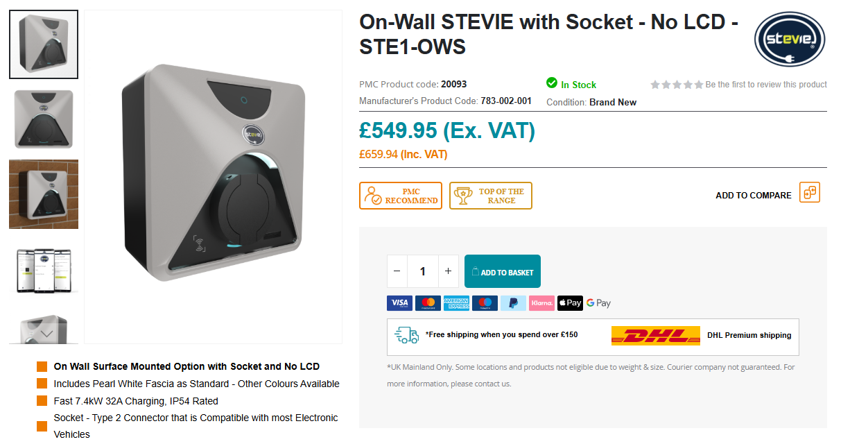Click the Add to Compare icon
Viewport: 868px width, 444px height.
pos(809,192)
